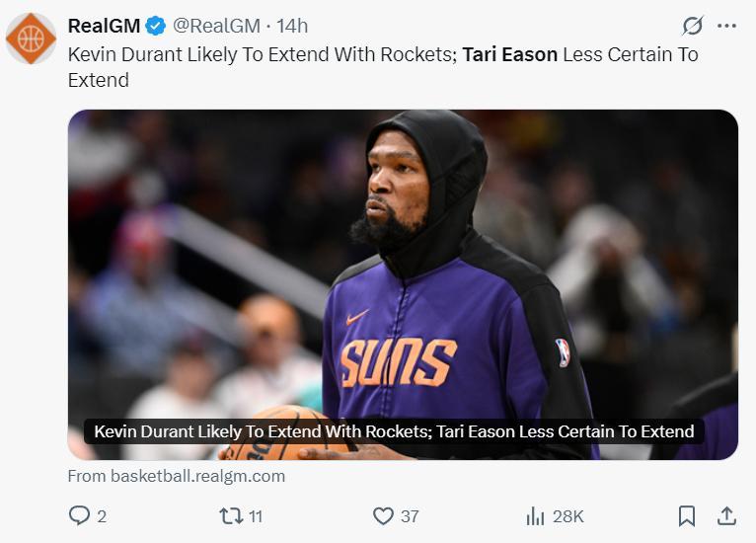
Task: Click the blue verified checkmark badge
Action: pyautogui.click(x=155, y=26)
